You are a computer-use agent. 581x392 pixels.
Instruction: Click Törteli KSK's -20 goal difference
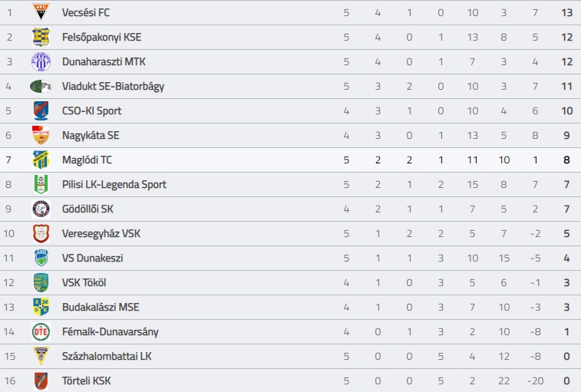[x=535, y=381]
